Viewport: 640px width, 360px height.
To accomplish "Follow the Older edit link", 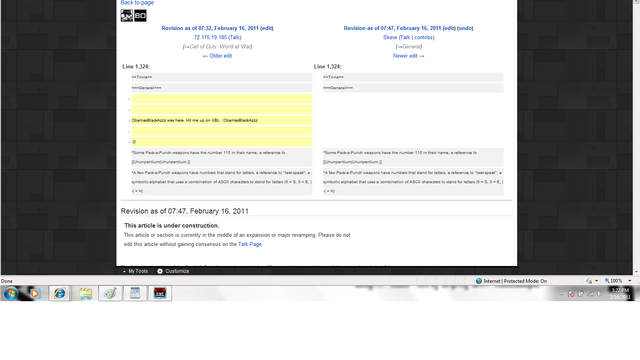I will [217, 56].
